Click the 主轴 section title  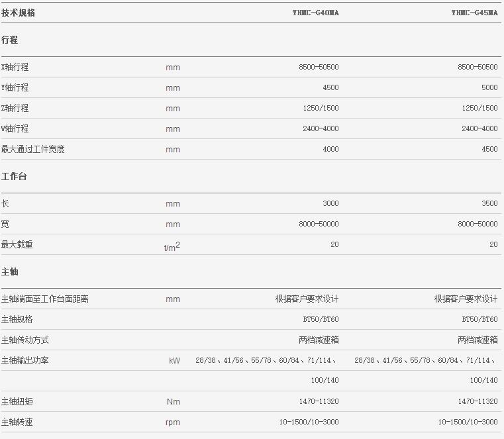pyautogui.click(x=10, y=272)
